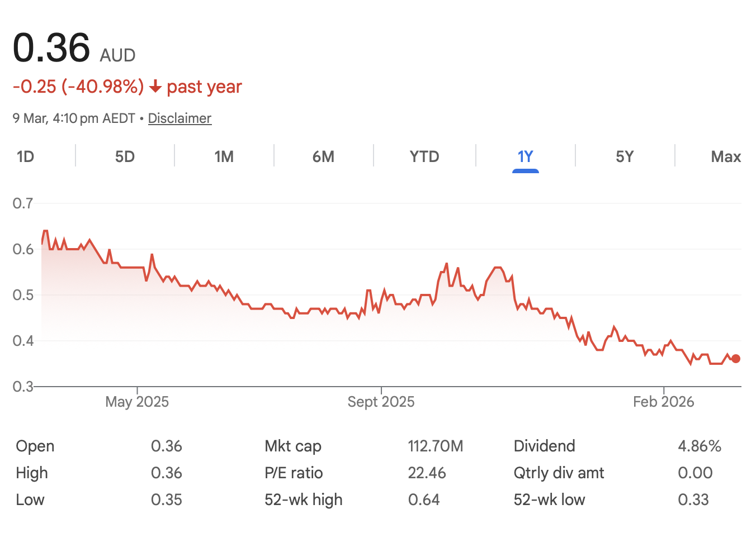Click the Dividend yield 4.86% value
Viewport: 756px width, 533px height.
tap(699, 446)
